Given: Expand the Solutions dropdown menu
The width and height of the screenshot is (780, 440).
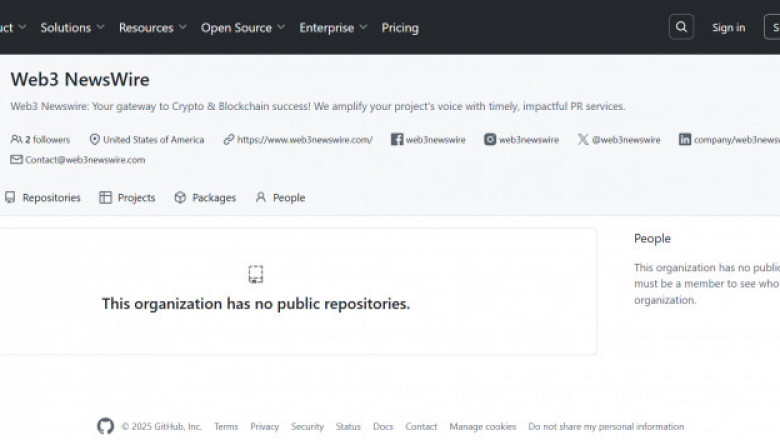Looking at the screenshot, I should pyautogui.click(x=73, y=27).
